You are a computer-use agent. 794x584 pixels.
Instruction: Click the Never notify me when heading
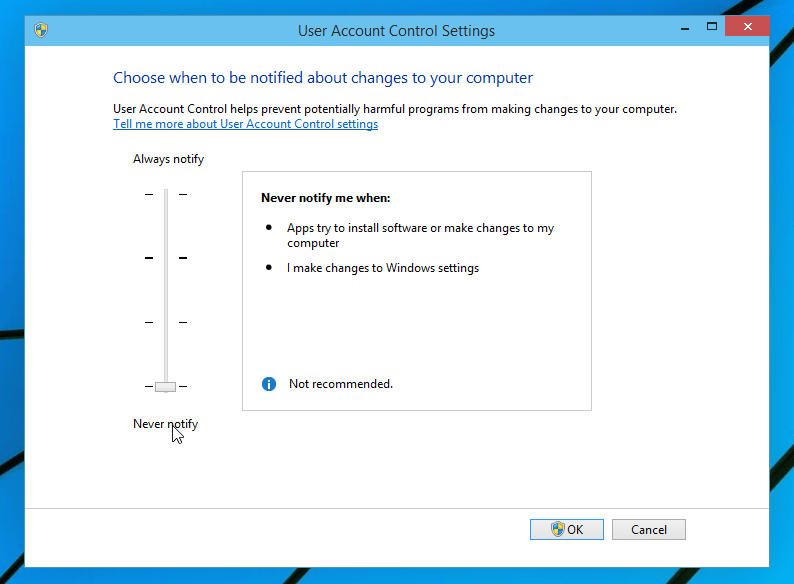coord(325,198)
